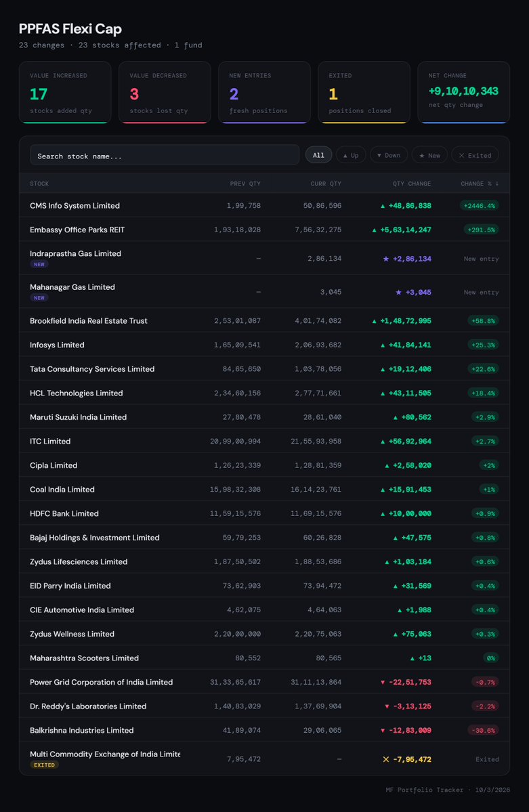Select the Zydus Lifesciences Limited row
Viewport: 529px width, 812px height.
click(x=264, y=561)
